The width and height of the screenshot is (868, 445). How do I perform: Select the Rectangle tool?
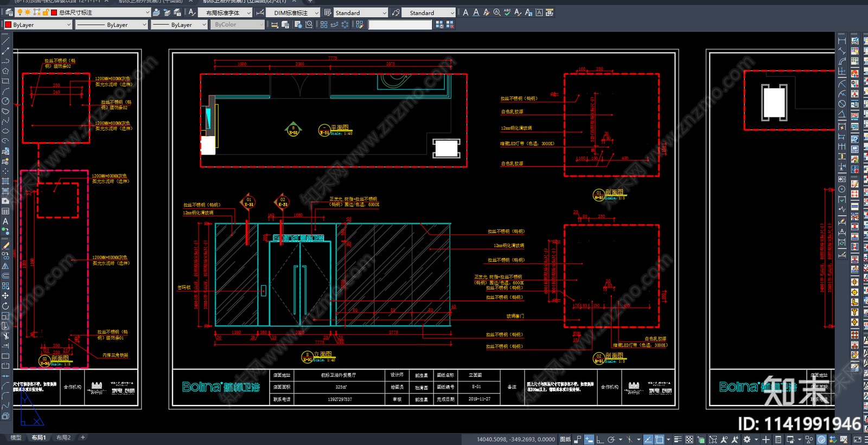(5, 81)
